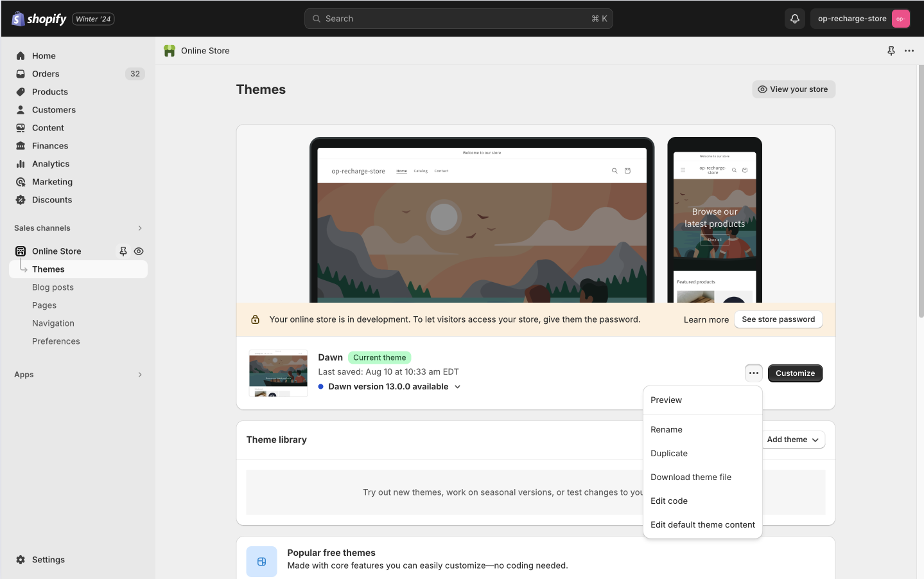Viewport: 924px width, 579px height.
Task: Click the Dawn theme thumbnail
Action: tap(278, 373)
